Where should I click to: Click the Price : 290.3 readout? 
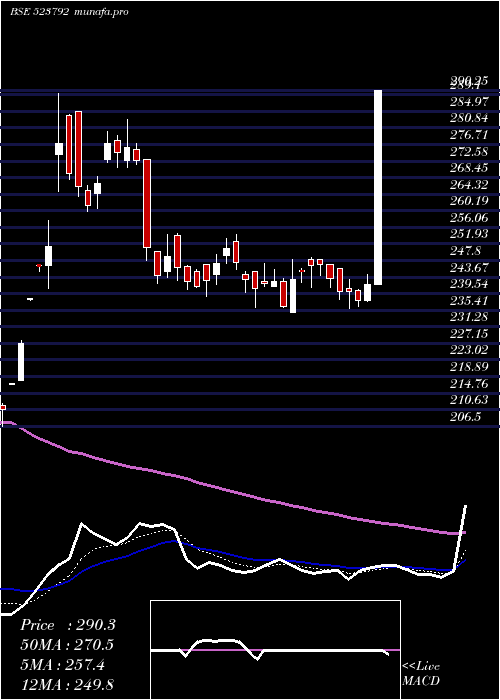coord(68,625)
